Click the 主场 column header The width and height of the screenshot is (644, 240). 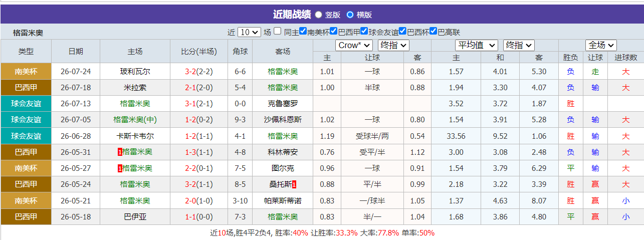click(135, 51)
